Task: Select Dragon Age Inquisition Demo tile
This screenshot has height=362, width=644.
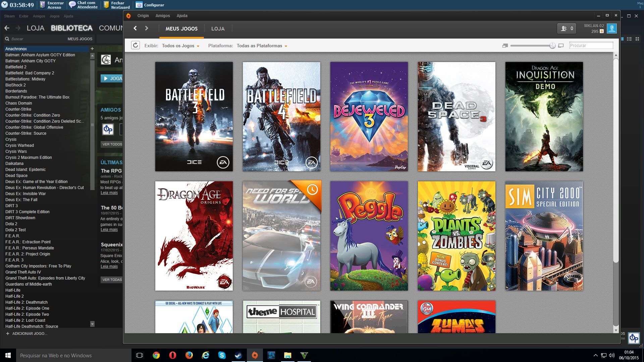Action: click(x=544, y=117)
